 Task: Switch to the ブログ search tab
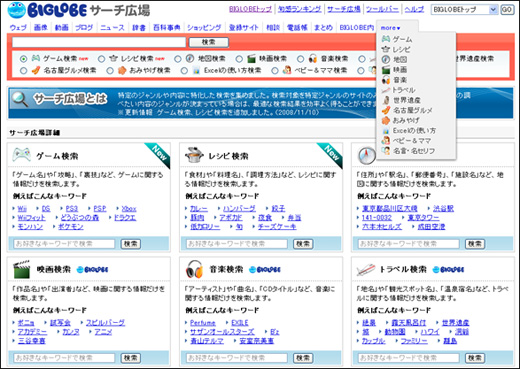(x=84, y=28)
